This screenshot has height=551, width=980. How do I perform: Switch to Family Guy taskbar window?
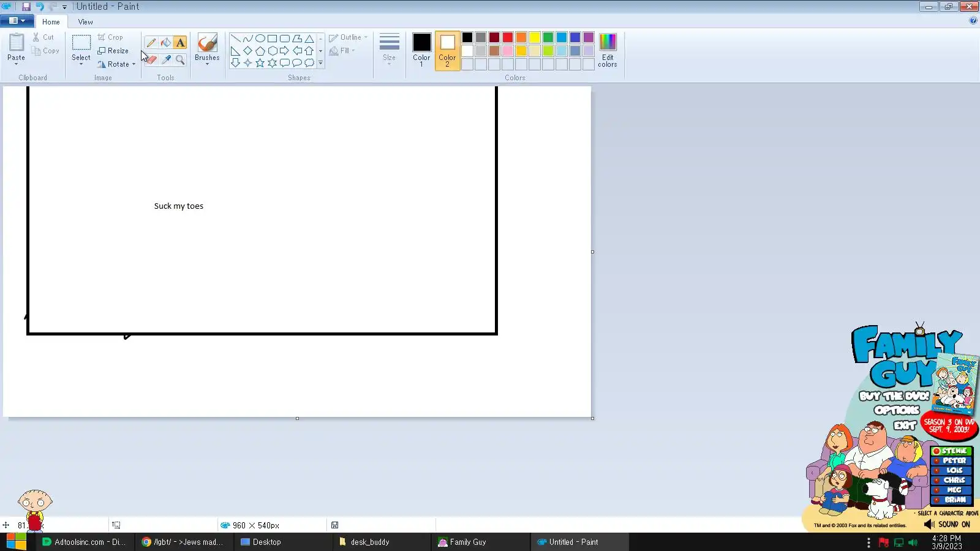(481, 542)
